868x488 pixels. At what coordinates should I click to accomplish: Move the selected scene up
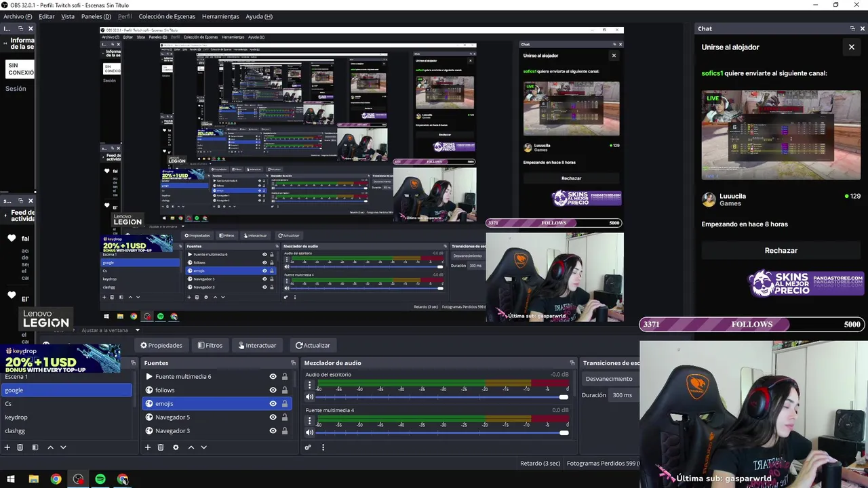point(50,447)
